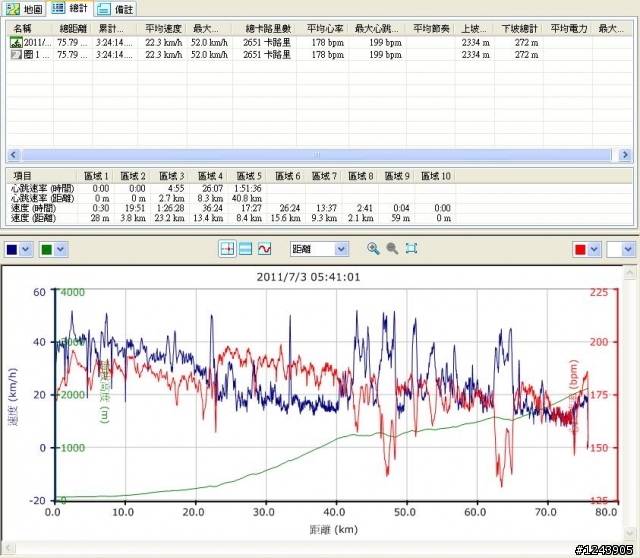Select 2651 卡路里 cell in first row
The height and width of the screenshot is (558, 640).
[x=267, y=42]
